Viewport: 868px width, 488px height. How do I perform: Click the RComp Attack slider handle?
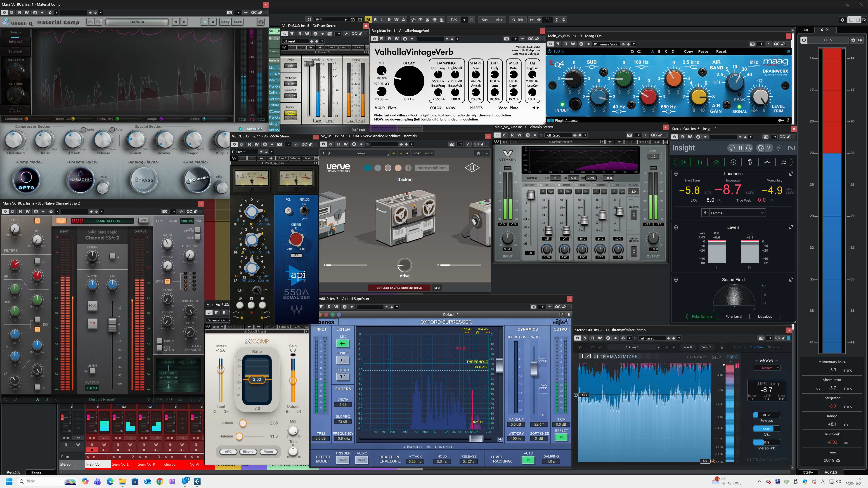click(243, 423)
